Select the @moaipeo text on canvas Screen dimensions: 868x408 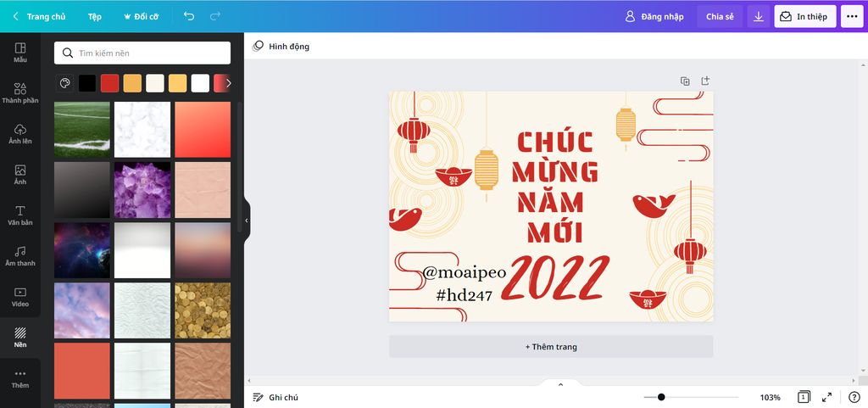465,272
